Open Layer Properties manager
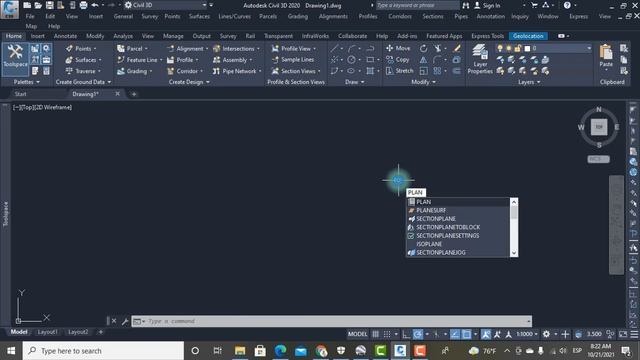The image size is (640, 360). (480, 60)
